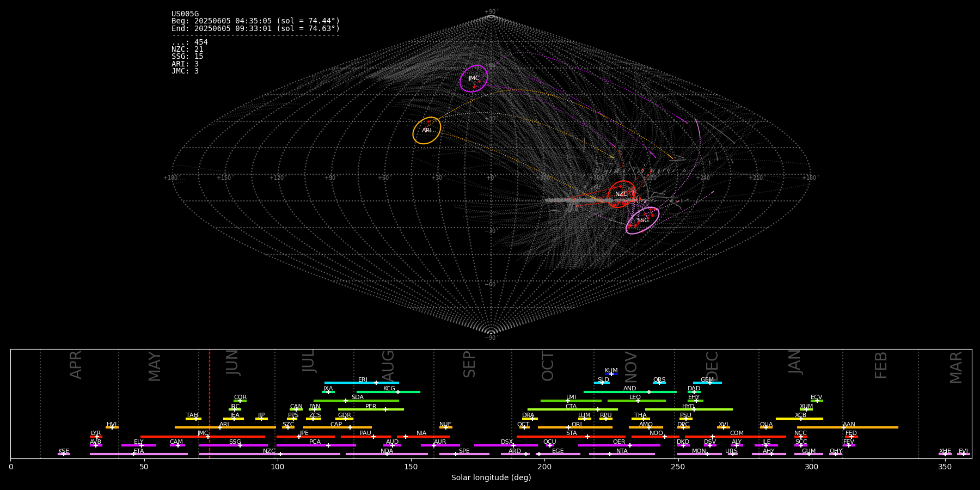Click the TAH shower label in timeline

coord(192,415)
